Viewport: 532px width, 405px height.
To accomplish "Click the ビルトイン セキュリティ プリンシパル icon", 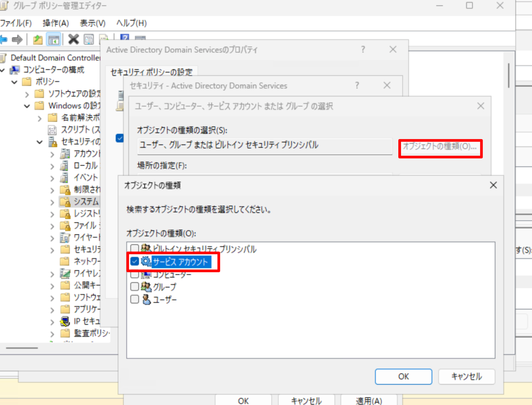I will pos(146,248).
